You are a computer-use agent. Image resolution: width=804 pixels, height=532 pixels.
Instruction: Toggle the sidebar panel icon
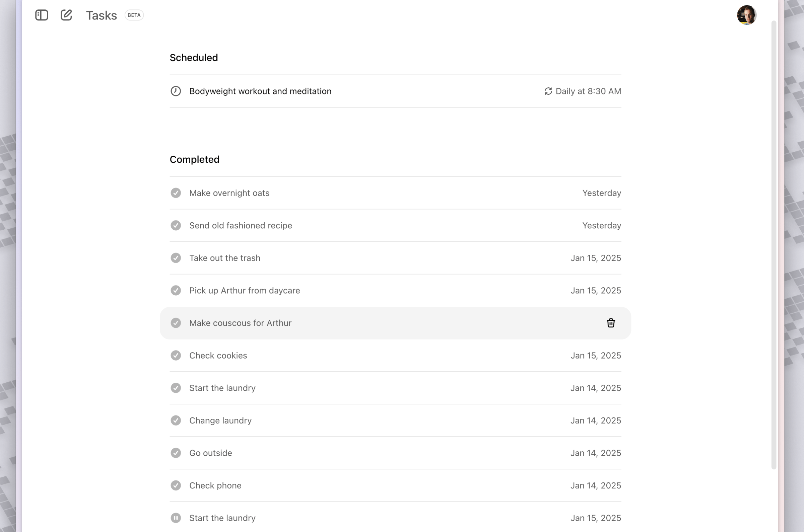tap(42, 15)
